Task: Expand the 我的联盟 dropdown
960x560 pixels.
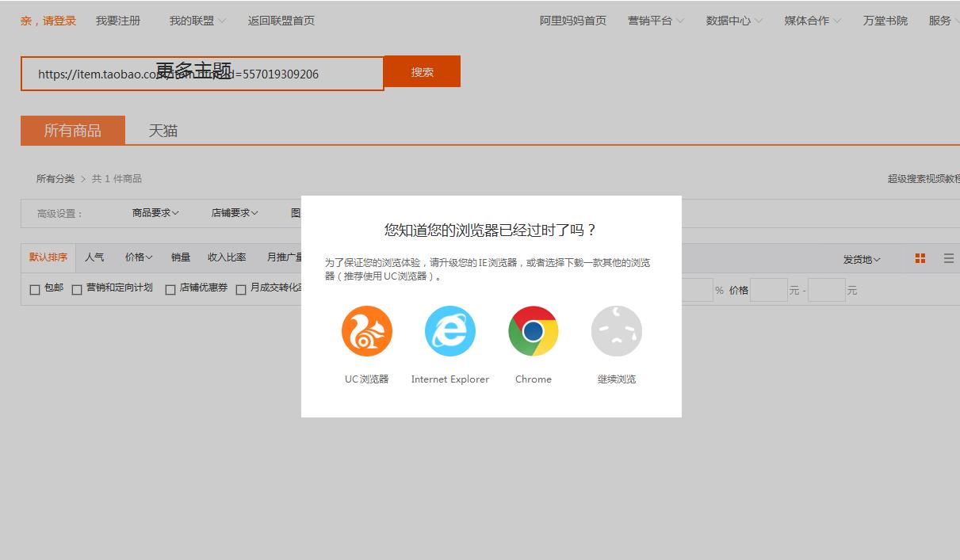Action: click(x=197, y=21)
